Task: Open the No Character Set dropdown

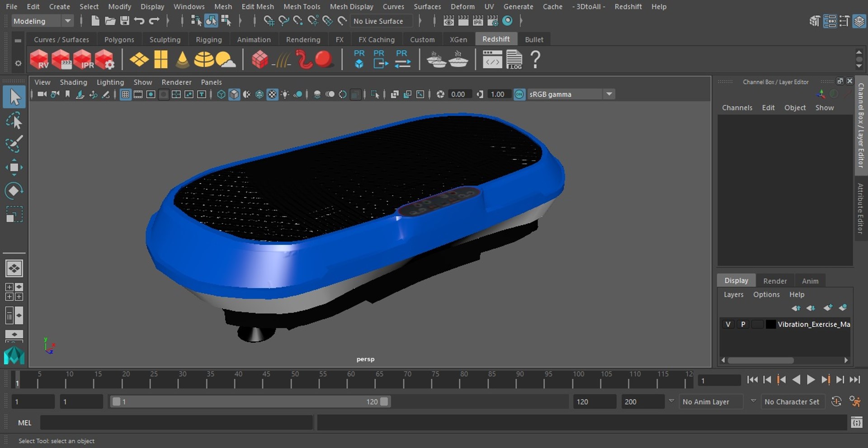Action: (x=792, y=401)
